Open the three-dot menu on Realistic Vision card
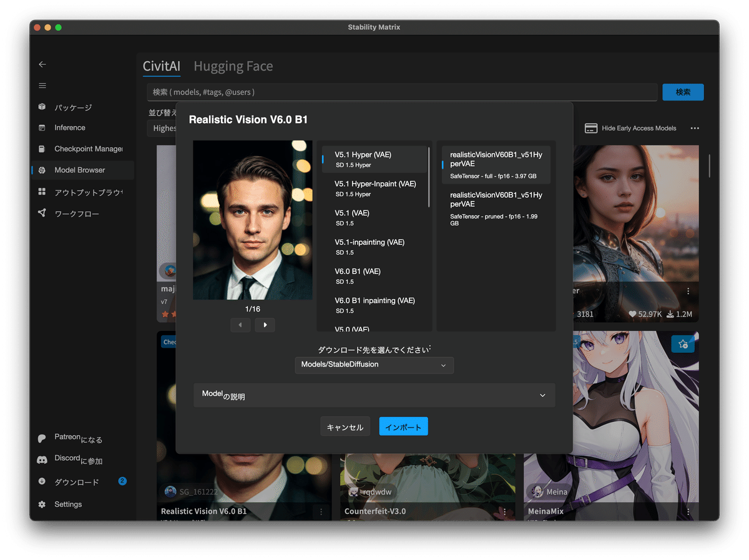749x560 pixels. (x=321, y=511)
